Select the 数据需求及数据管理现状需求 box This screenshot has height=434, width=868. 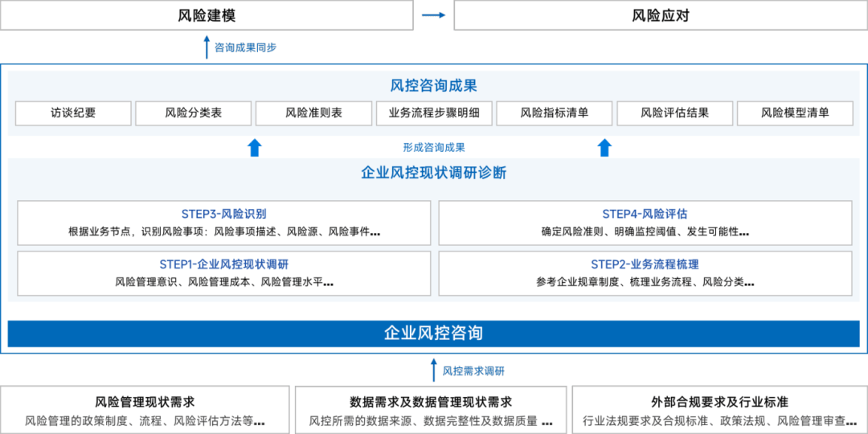pos(431,410)
